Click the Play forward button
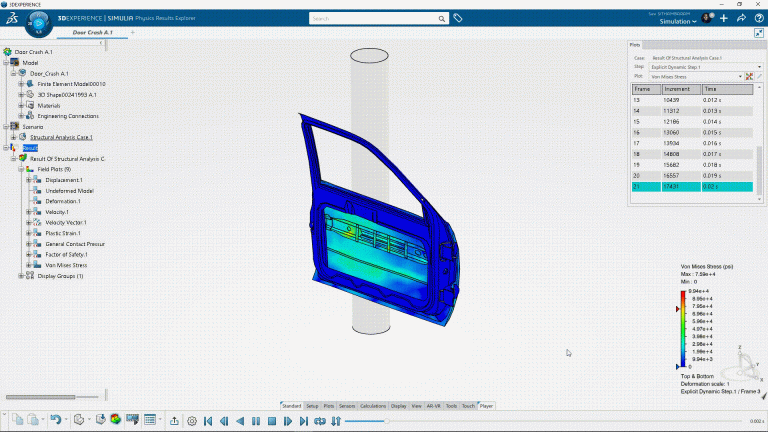768x432 pixels. 286,421
